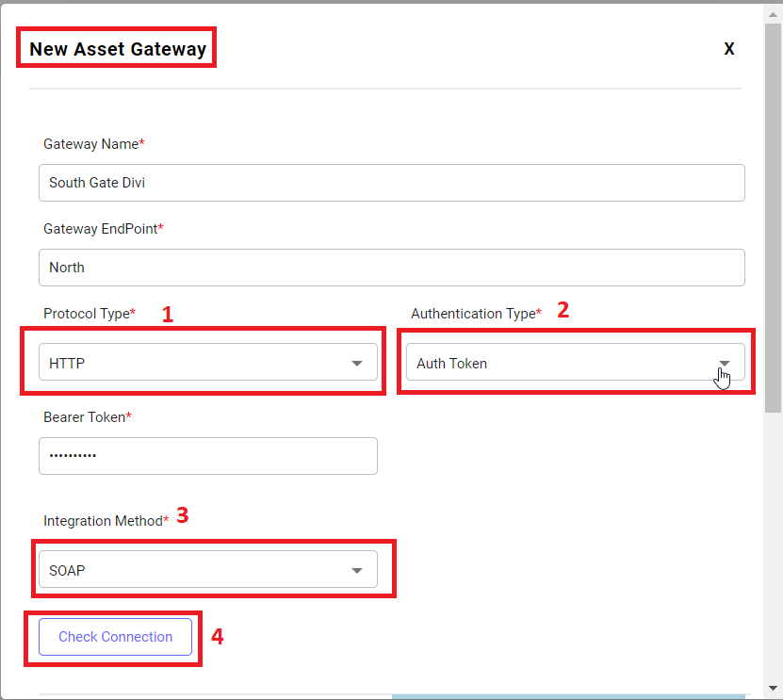Viewport: 783px width, 700px height.
Task: Open the Authentication Type dropdown showing Auth Token
Action: [576, 362]
